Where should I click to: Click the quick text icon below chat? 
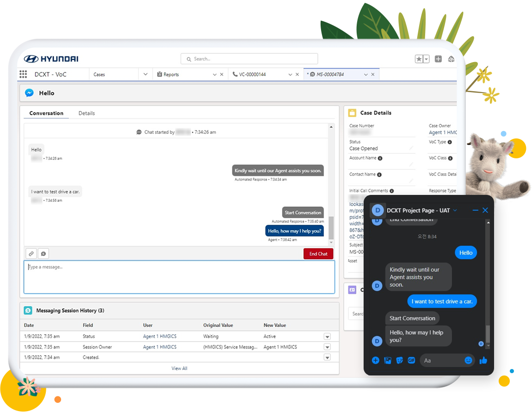[x=43, y=254]
